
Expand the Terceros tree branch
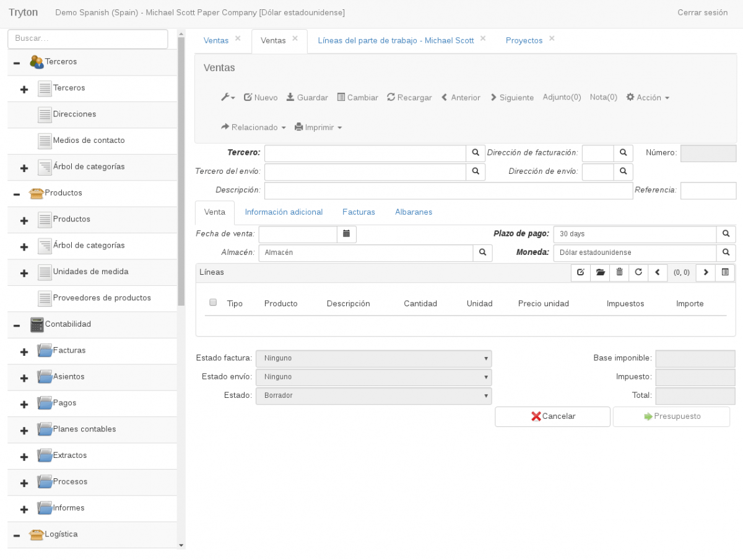[x=24, y=89]
